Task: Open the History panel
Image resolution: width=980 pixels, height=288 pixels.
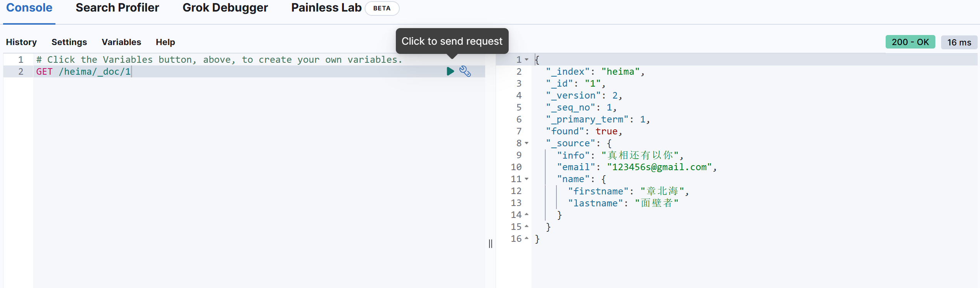Action: coord(21,42)
